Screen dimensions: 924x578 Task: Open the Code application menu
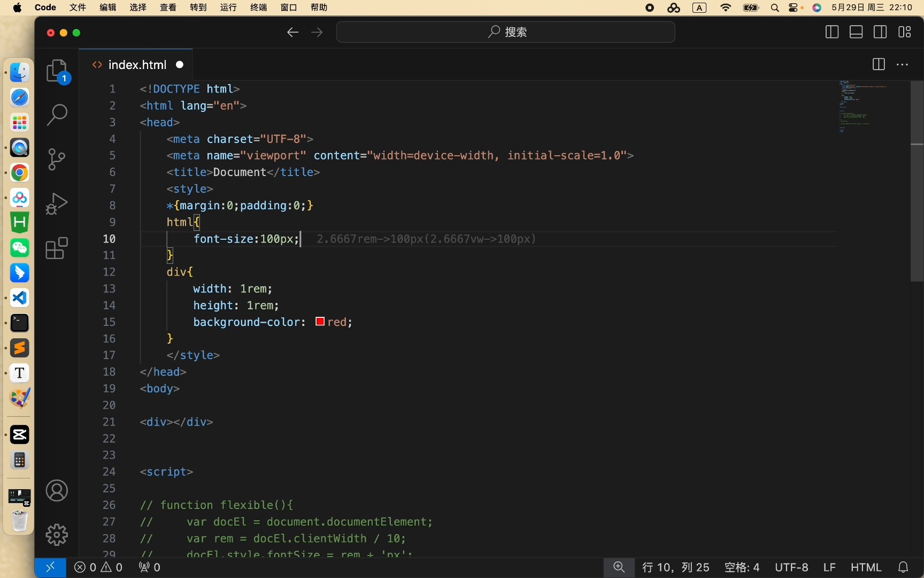click(x=45, y=7)
